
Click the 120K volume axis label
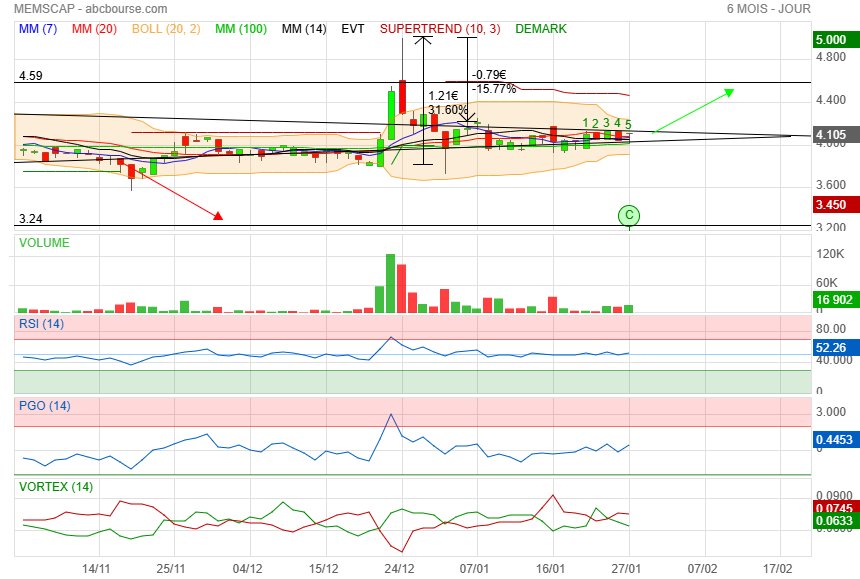click(830, 254)
